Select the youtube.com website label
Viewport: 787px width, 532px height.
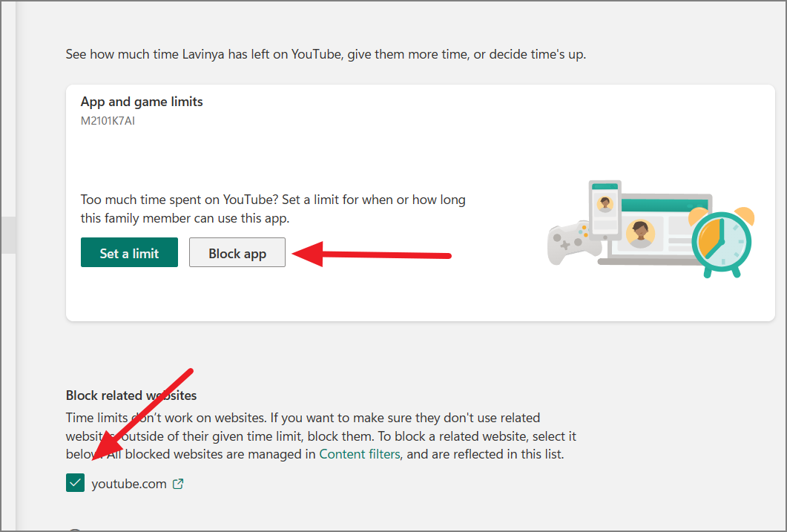129,484
